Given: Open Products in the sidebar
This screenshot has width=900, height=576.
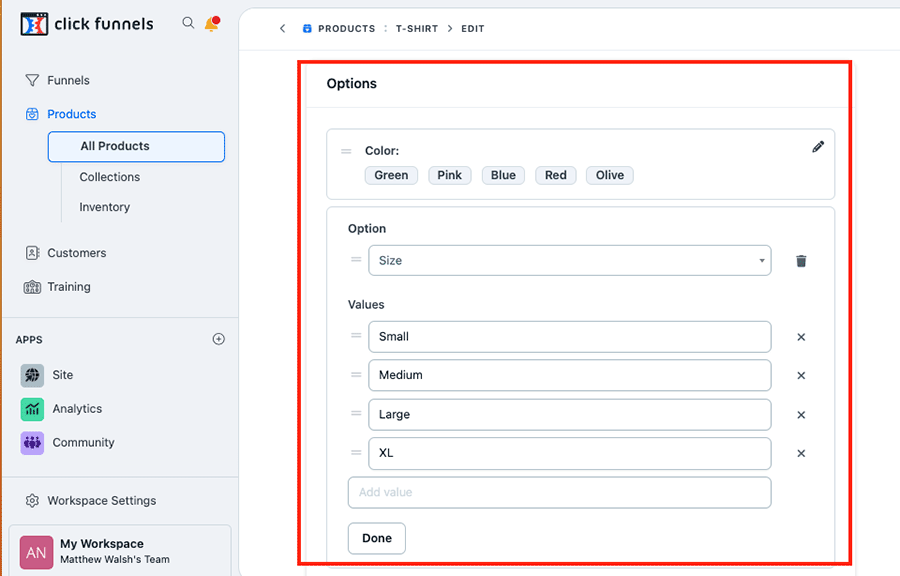Looking at the screenshot, I should (x=72, y=114).
